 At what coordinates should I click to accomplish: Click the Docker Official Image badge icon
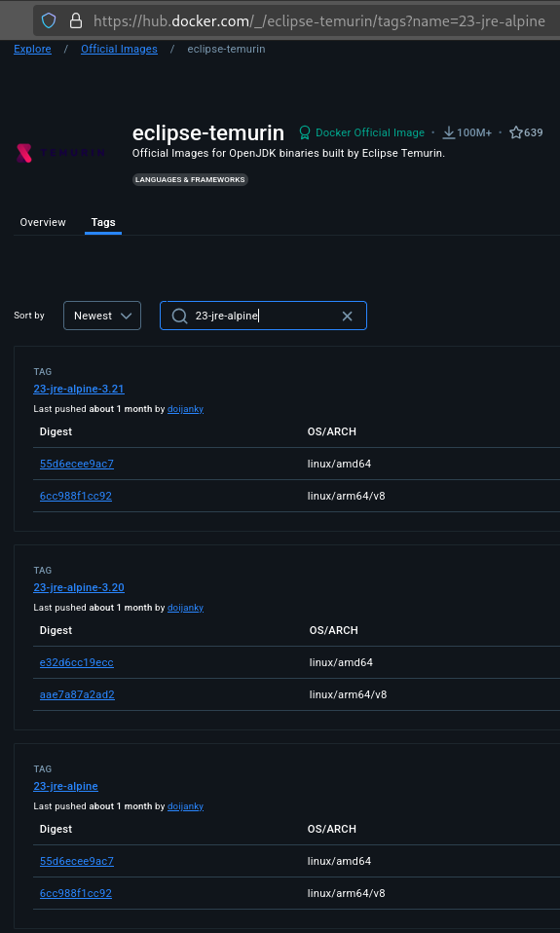[305, 132]
